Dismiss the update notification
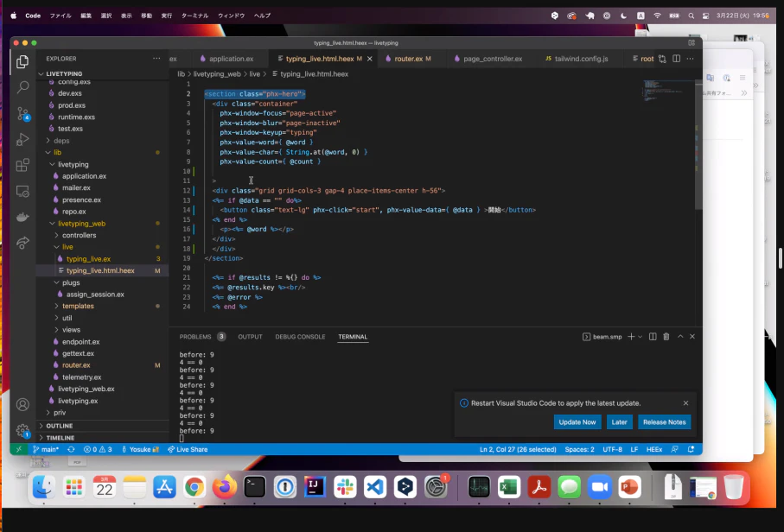 pos(685,403)
